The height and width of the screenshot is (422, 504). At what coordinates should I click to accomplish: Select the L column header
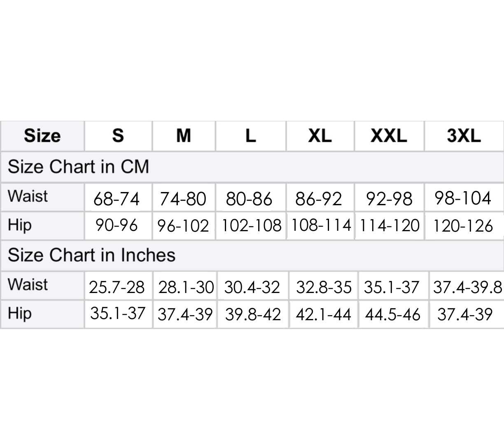(x=250, y=136)
